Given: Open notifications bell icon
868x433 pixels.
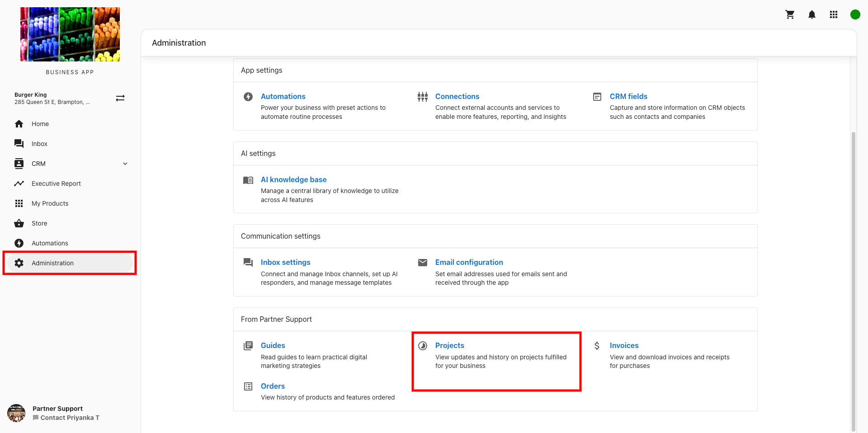Looking at the screenshot, I should coord(812,14).
